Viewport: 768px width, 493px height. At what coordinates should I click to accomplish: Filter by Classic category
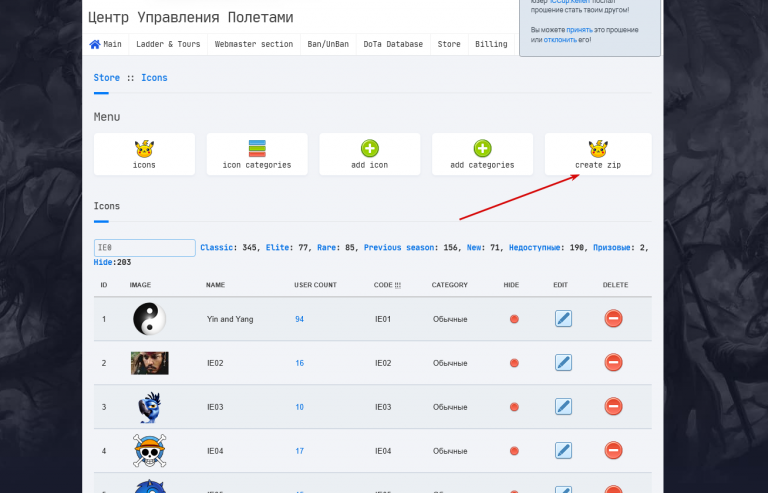[x=216, y=248]
